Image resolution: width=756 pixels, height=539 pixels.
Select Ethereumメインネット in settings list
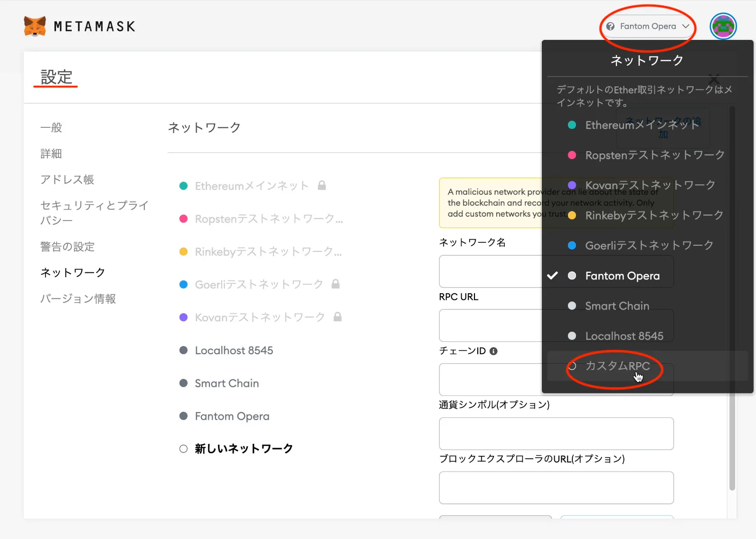click(252, 186)
